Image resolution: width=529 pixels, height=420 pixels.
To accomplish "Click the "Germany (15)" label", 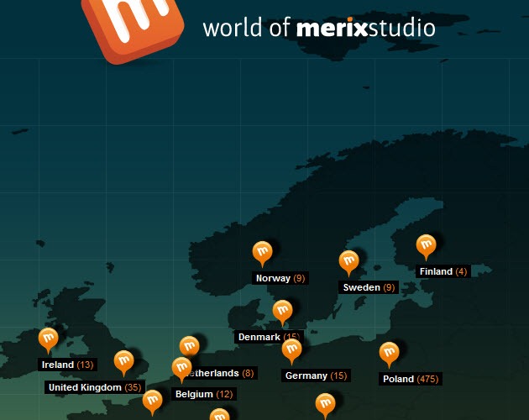I will pyautogui.click(x=316, y=375).
